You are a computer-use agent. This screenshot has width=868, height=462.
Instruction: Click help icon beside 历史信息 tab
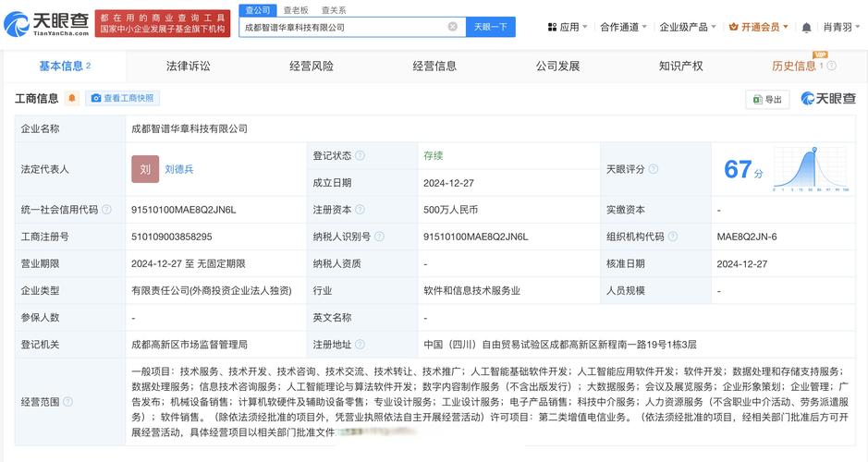(x=831, y=66)
